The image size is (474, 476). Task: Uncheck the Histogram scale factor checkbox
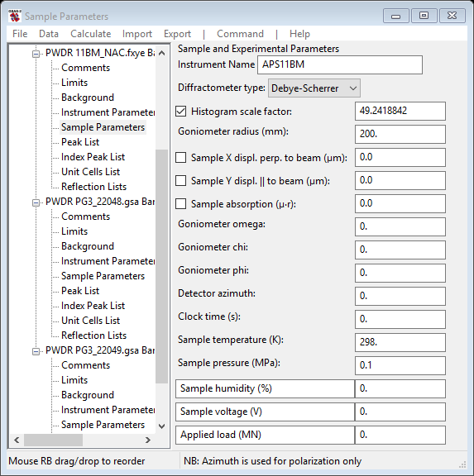(x=181, y=112)
